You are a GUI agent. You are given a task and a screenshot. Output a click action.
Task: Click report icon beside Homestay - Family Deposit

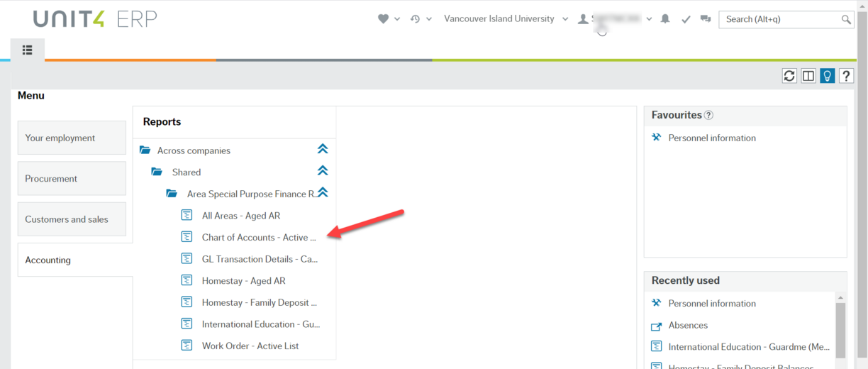pos(187,302)
